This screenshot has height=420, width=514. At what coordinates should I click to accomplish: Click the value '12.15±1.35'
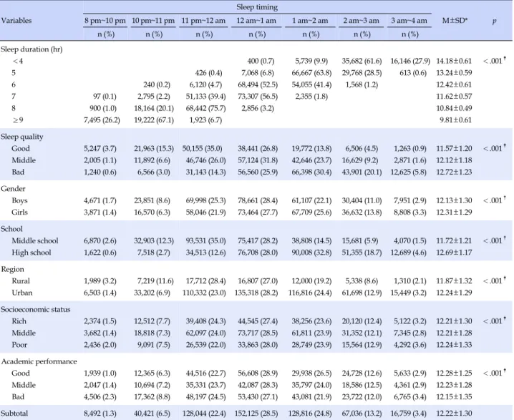[454, 397]
